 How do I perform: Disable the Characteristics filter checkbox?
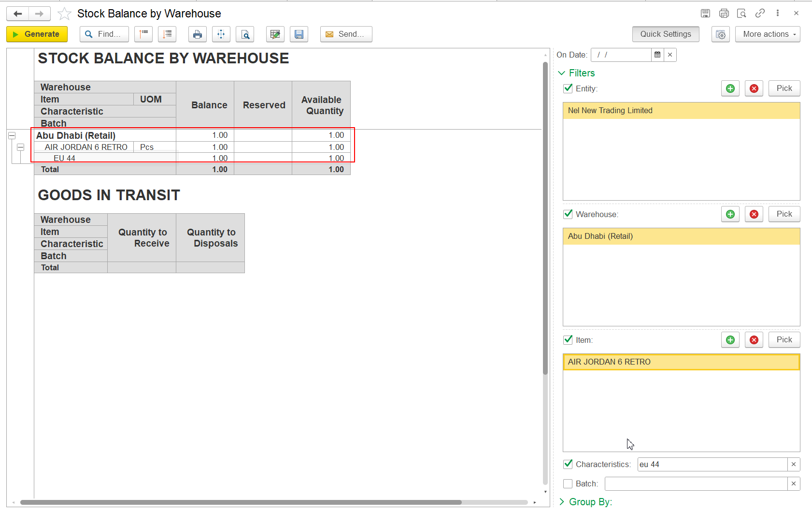(x=568, y=464)
